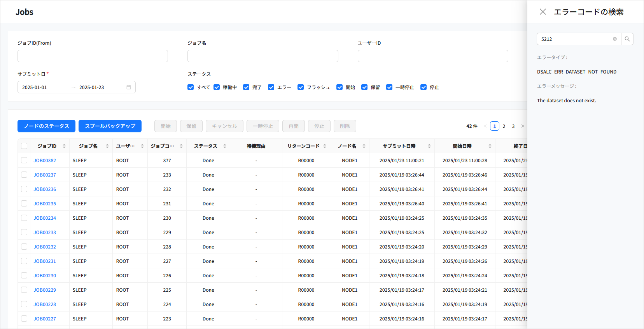Go to next page arrow
This screenshot has height=329, width=644.
(x=523, y=126)
